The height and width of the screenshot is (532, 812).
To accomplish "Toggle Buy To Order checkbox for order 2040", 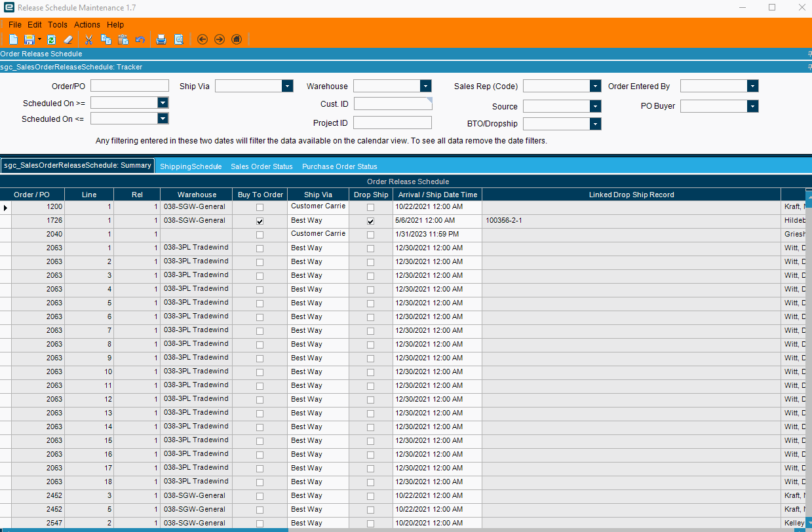I will point(260,235).
